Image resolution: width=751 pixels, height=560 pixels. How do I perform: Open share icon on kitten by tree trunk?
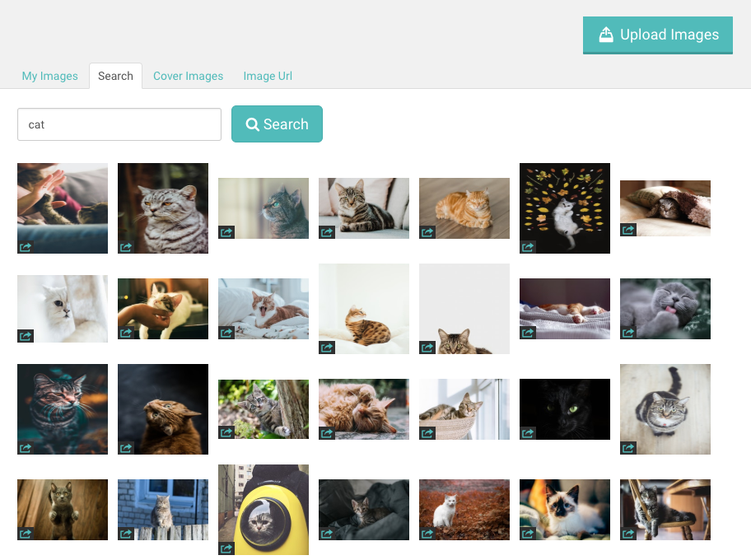226,432
